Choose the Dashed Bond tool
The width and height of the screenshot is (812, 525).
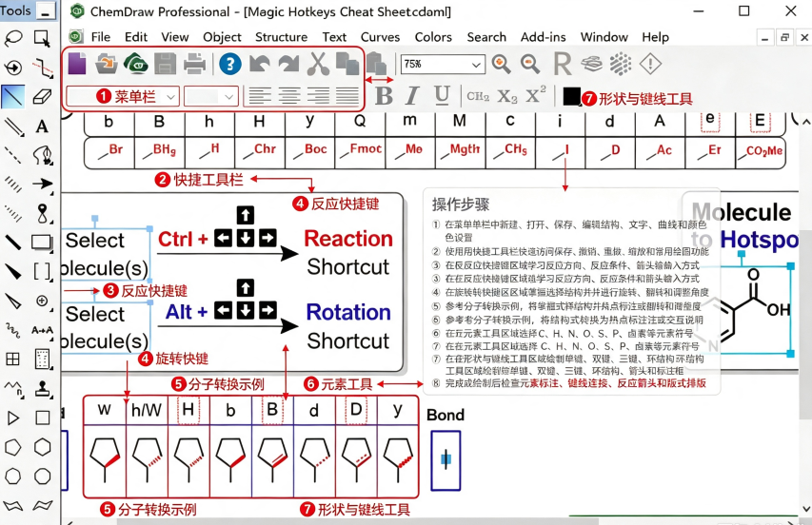tap(13, 155)
